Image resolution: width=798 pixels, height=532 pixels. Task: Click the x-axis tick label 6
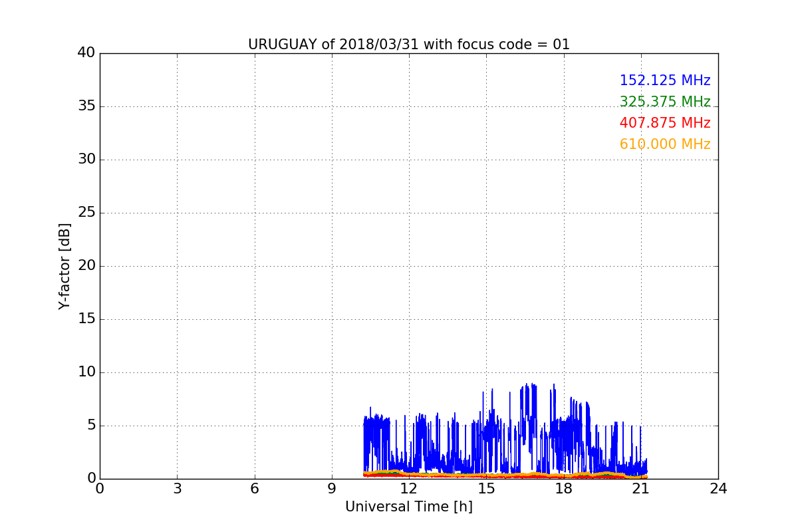pyautogui.click(x=255, y=489)
